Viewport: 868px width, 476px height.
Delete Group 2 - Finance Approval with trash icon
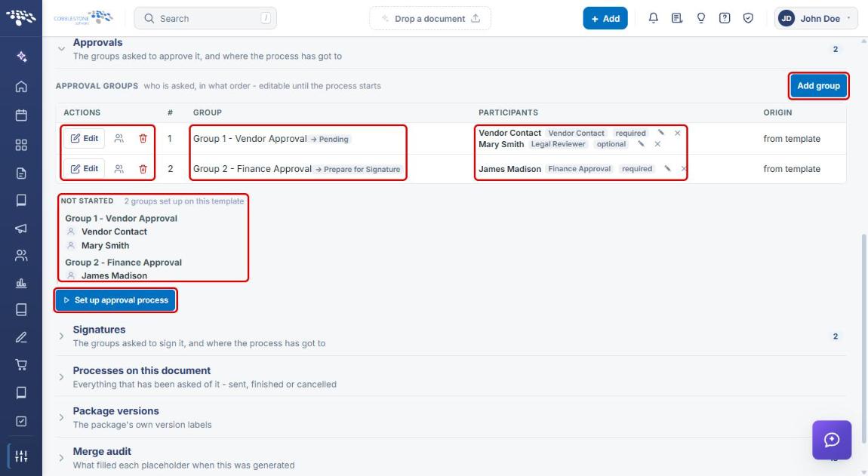pos(143,169)
